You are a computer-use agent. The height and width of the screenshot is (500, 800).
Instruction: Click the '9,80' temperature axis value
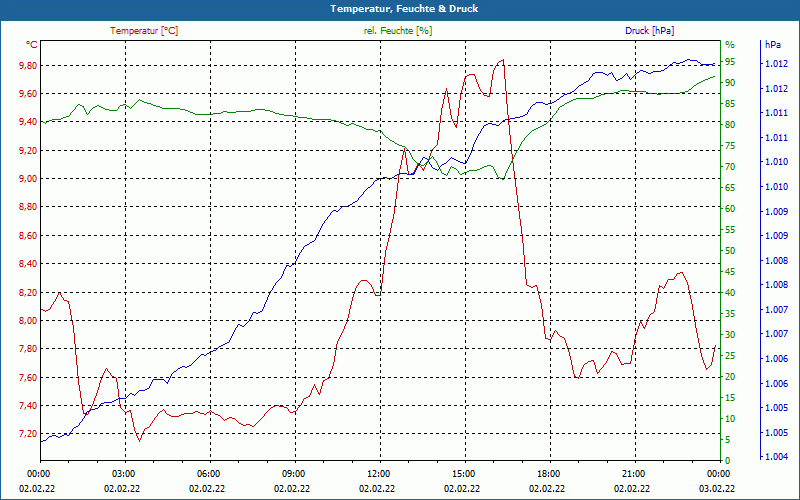tap(29, 65)
